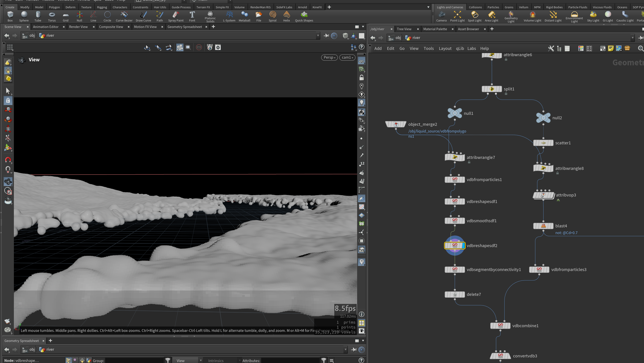Switch to the Render View tab
This screenshot has width=644, height=363.
click(78, 27)
